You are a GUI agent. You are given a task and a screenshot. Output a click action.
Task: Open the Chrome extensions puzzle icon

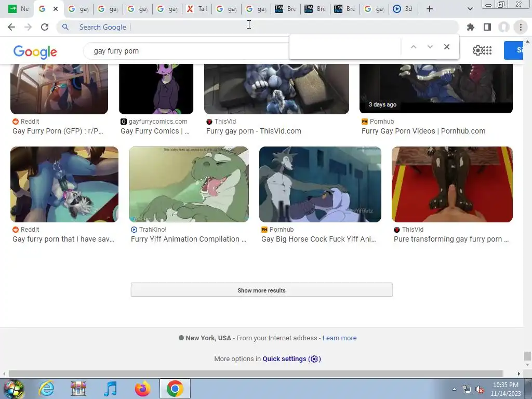point(471,27)
